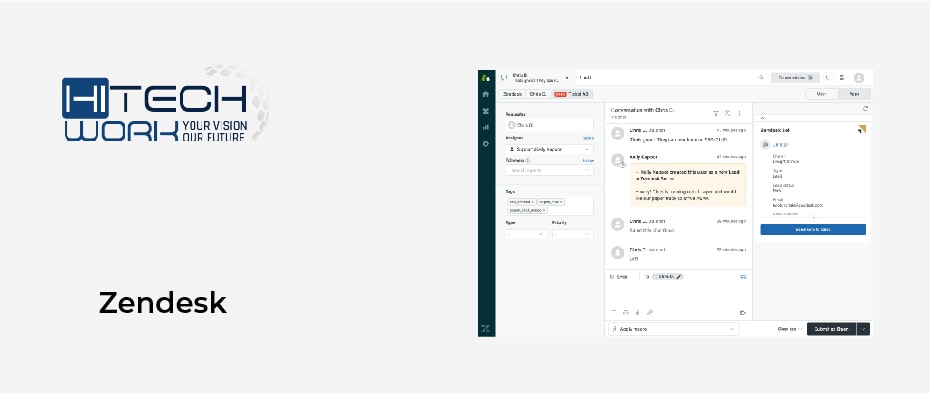Open the Close tab dropdown
The height and width of the screenshot is (393, 931).
[x=790, y=329]
